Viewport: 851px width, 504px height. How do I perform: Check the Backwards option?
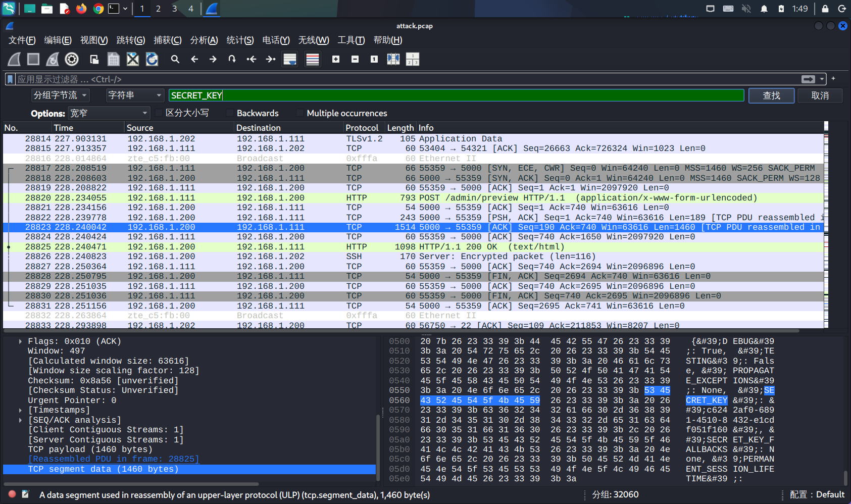pyautogui.click(x=231, y=113)
